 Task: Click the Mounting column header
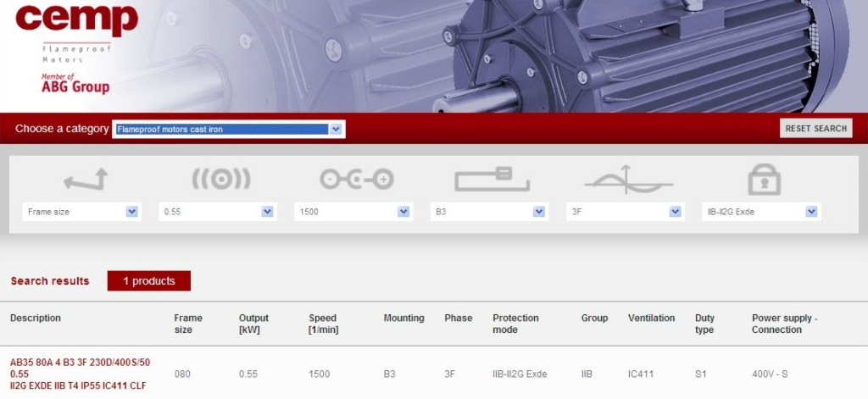click(404, 318)
